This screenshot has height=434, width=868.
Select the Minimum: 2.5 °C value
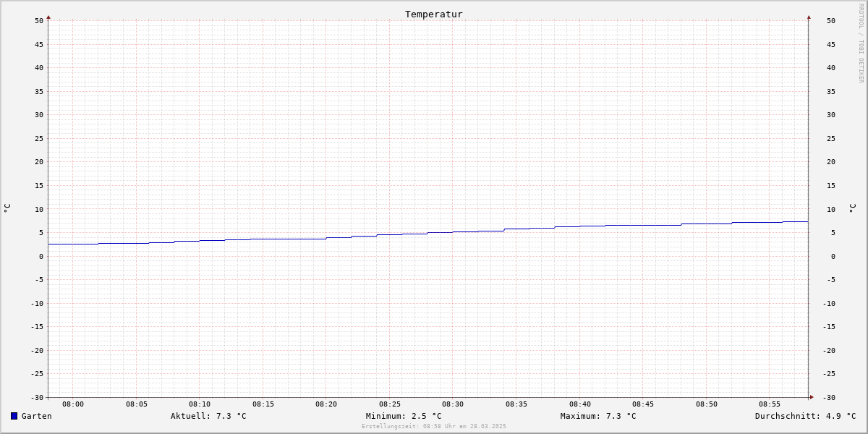tap(404, 416)
